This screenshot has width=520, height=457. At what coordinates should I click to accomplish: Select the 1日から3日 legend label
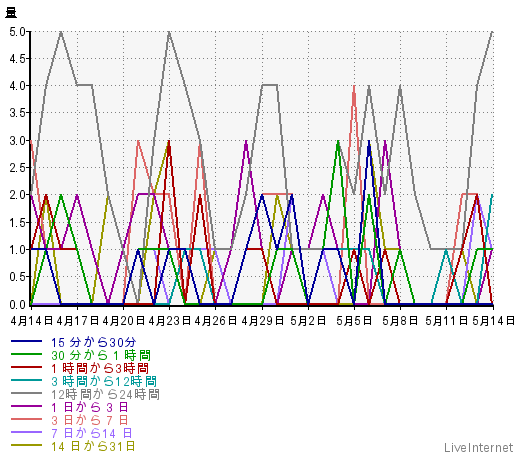89,407
